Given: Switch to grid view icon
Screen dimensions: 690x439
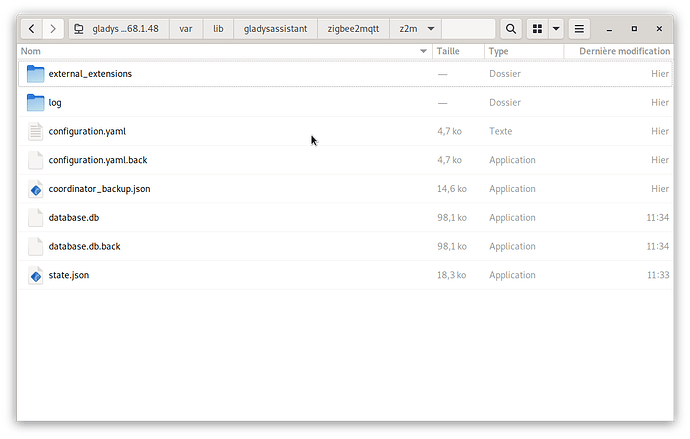Looking at the screenshot, I should point(537,29).
